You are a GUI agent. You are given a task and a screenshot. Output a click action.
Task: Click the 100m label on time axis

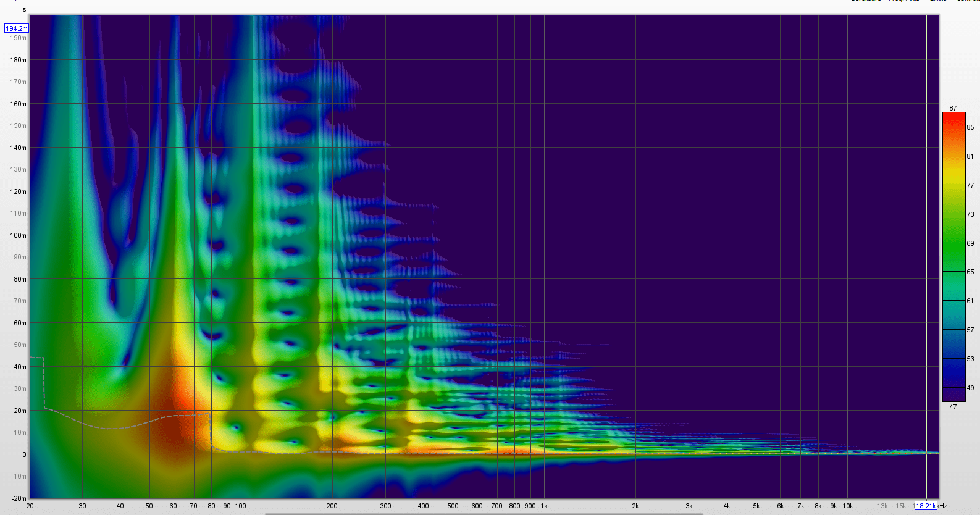click(18, 235)
